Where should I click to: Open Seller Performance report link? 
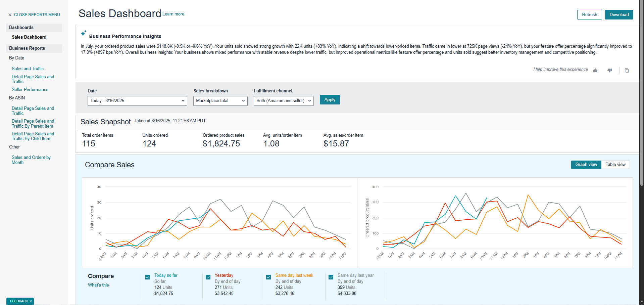tap(30, 90)
